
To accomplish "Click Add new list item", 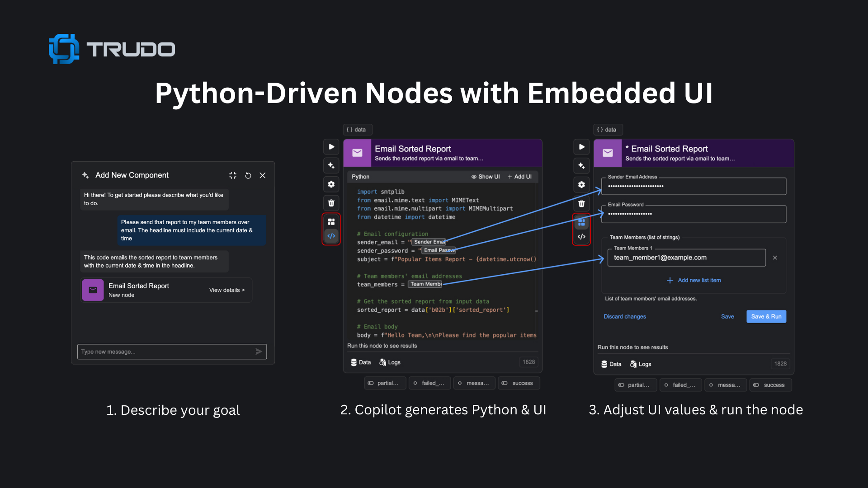I will click(x=694, y=280).
